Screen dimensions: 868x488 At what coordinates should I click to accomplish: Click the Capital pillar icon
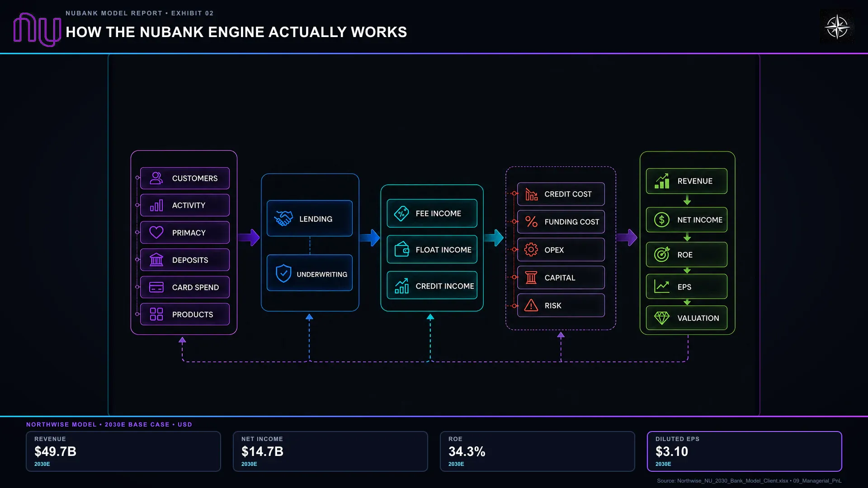tap(531, 277)
